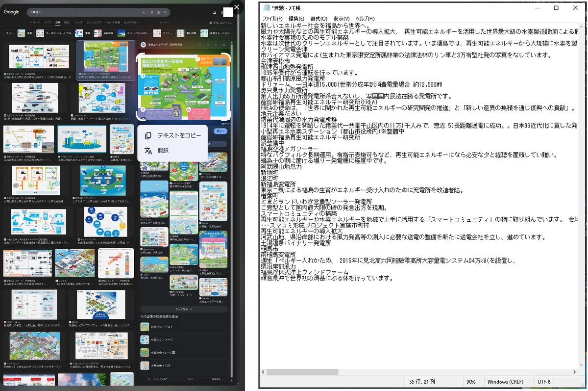The image size is (588, 391).
Task: Click the Notepad scroll right arrow
Action: pos(574,372)
